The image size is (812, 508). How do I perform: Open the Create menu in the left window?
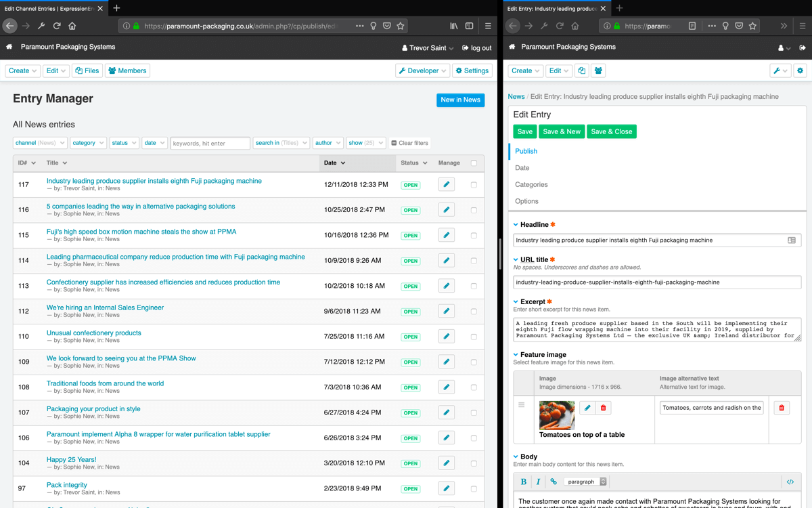(x=23, y=70)
